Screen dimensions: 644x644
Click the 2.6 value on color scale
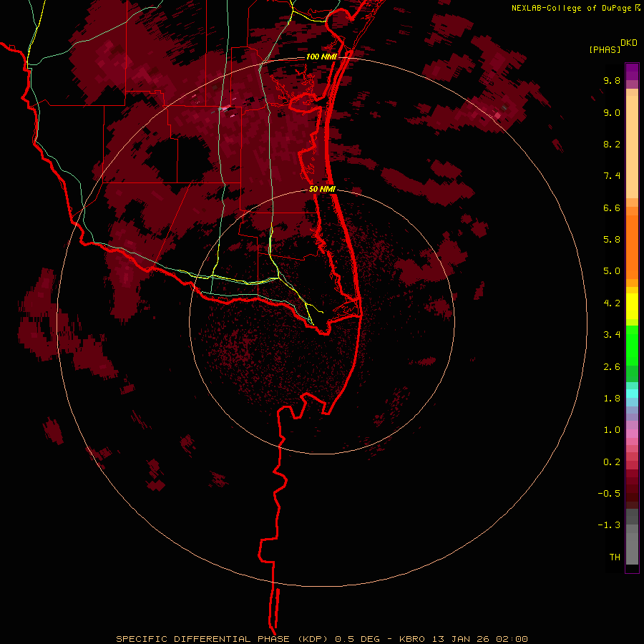[612, 367]
